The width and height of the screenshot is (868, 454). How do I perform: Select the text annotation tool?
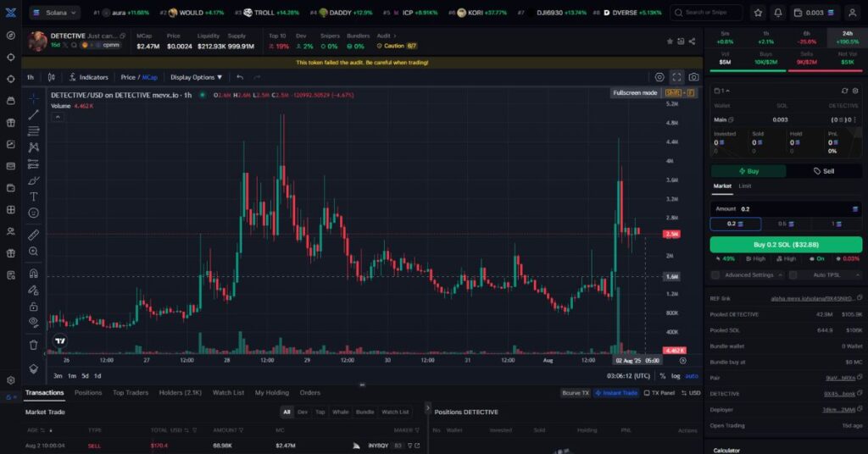pyautogui.click(x=34, y=197)
